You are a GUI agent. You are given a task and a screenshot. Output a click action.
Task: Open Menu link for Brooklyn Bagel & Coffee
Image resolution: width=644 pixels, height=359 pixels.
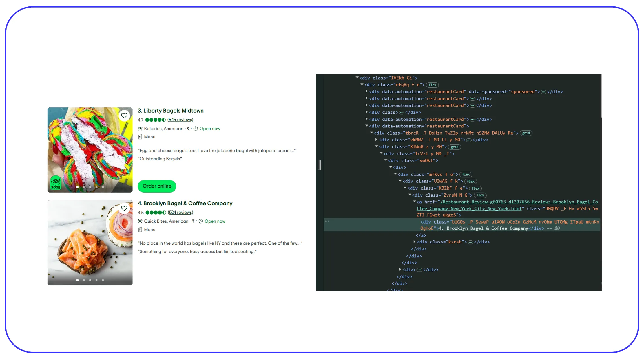click(x=150, y=230)
